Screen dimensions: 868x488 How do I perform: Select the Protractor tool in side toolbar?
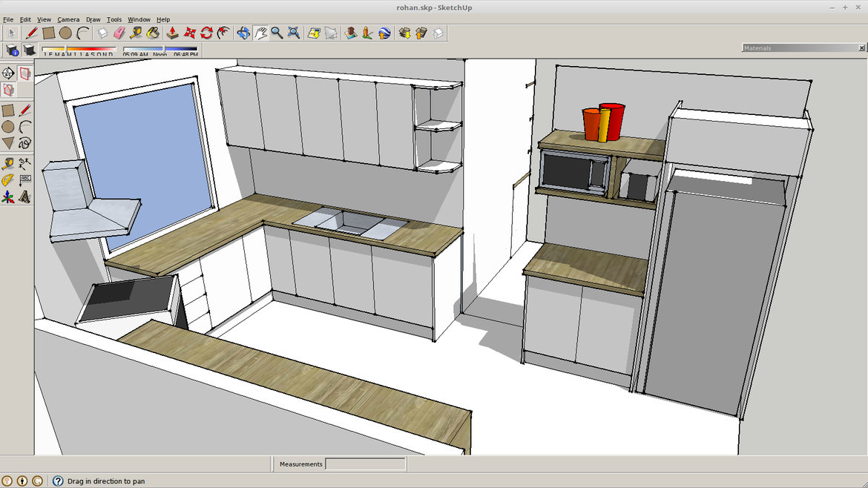tap(8, 180)
